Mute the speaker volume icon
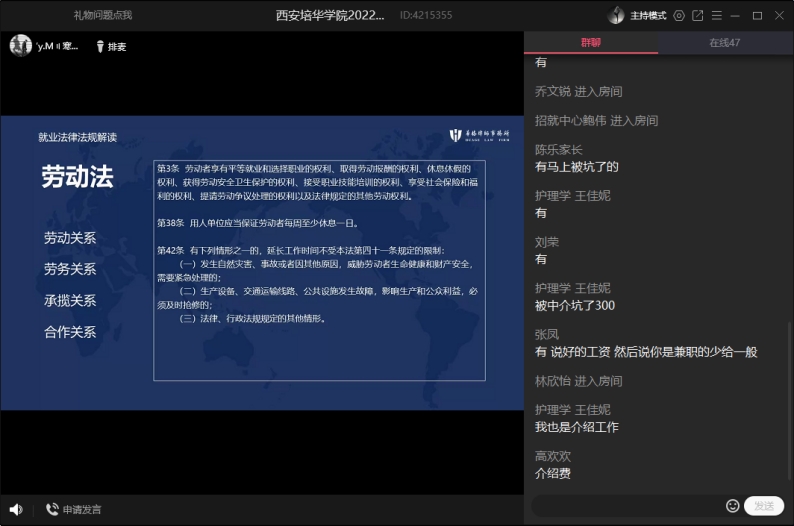Screen dimensions: 794x526 pos(16,509)
